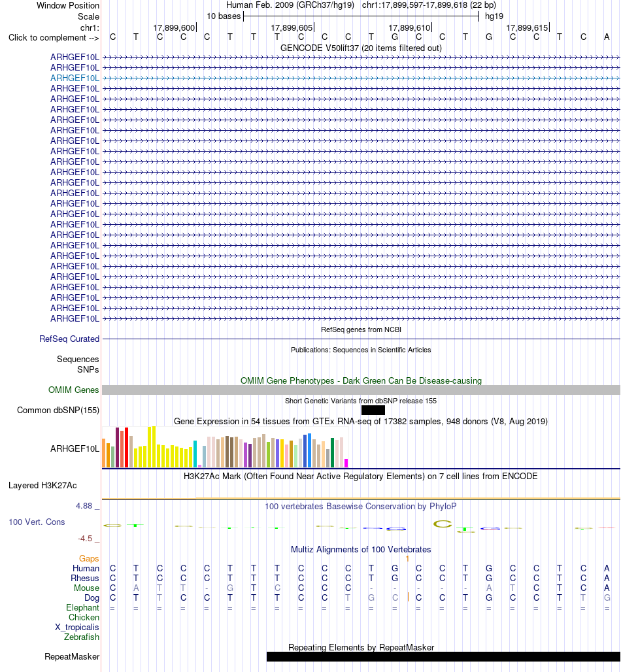Click the hg19 text beside scale bar

(x=494, y=16)
